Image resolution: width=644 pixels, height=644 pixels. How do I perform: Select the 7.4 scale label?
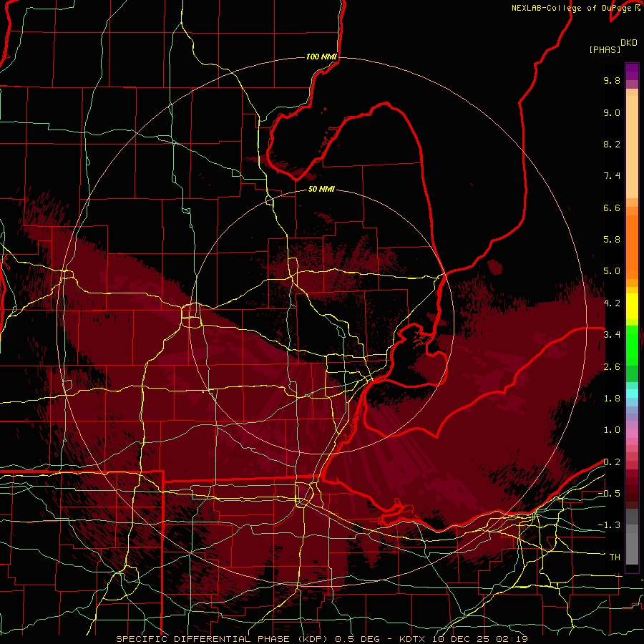[612, 176]
